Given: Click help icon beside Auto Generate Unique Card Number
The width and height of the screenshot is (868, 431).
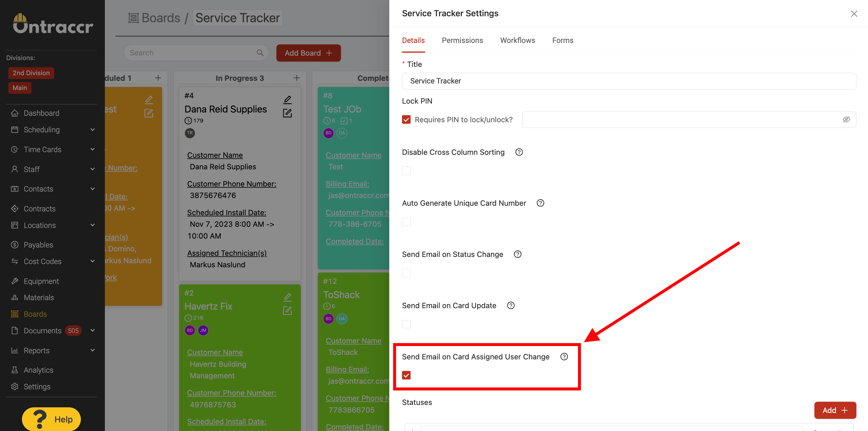Looking at the screenshot, I should pos(540,203).
